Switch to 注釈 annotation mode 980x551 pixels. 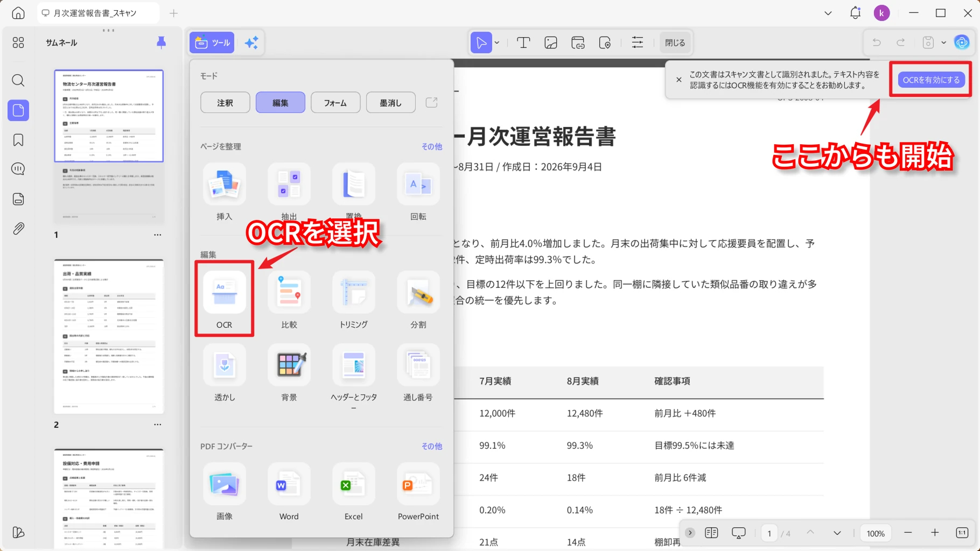pyautogui.click(x=225, y=103)
